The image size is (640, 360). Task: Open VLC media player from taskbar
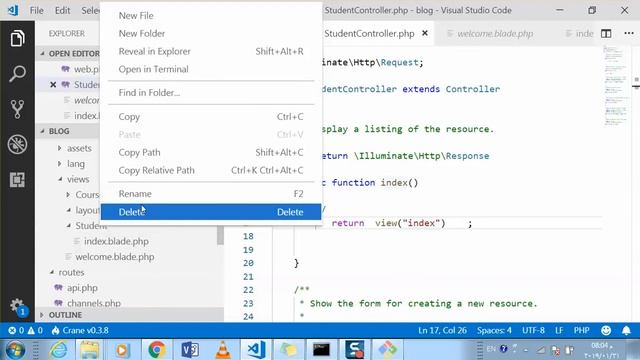(223, 350)
